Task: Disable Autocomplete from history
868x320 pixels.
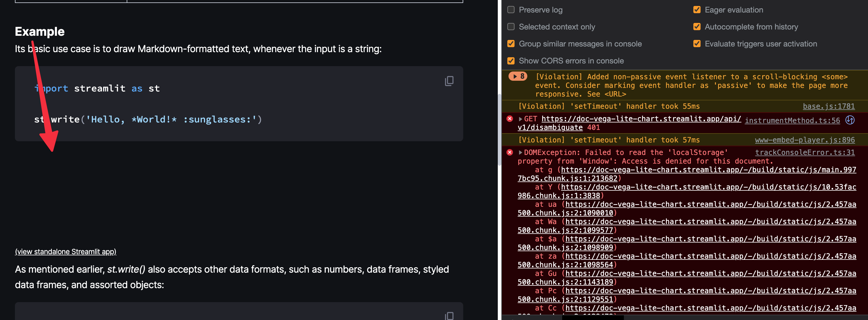Action: pos(697,27)
